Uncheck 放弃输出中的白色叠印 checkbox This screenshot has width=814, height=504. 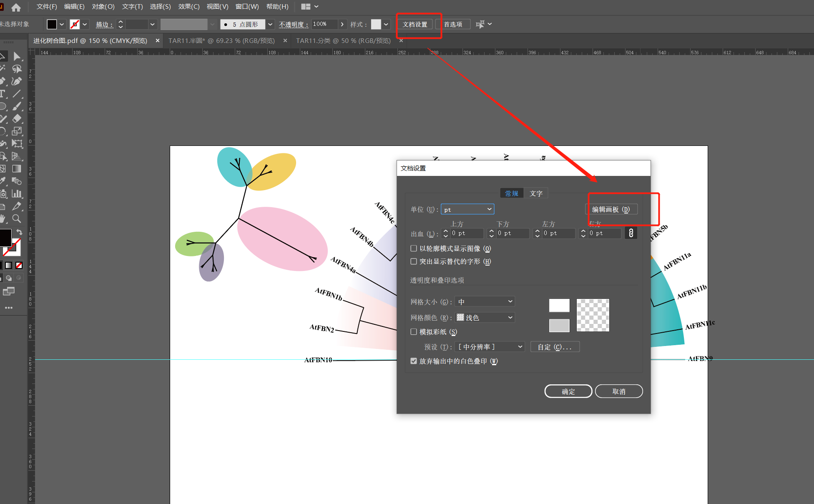(414, 361)
